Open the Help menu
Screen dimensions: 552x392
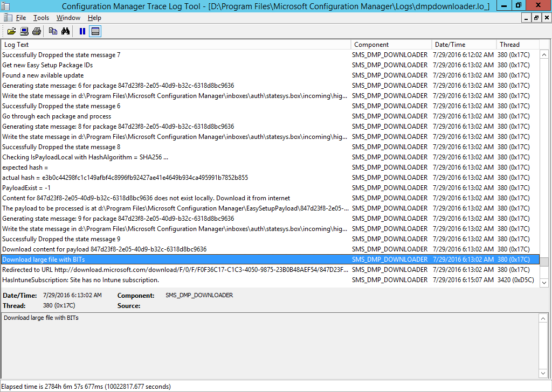pyautogui.click(x=94, y=18)
